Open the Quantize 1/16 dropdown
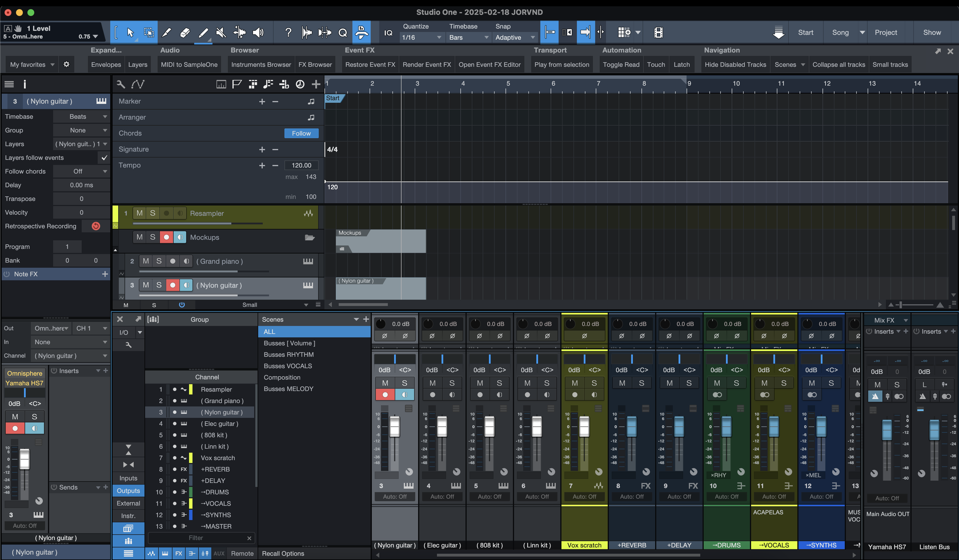Screen dimensions: 959x560 [x=422, y=37]
